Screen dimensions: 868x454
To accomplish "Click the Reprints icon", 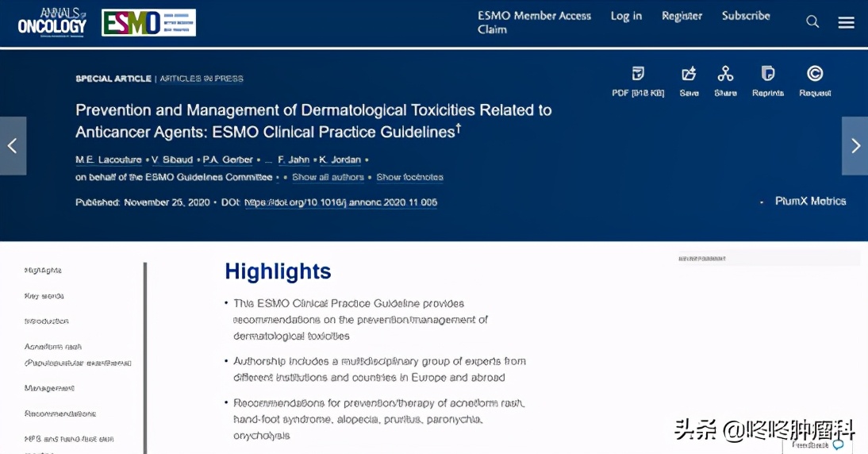I will (x=768, y=81).
